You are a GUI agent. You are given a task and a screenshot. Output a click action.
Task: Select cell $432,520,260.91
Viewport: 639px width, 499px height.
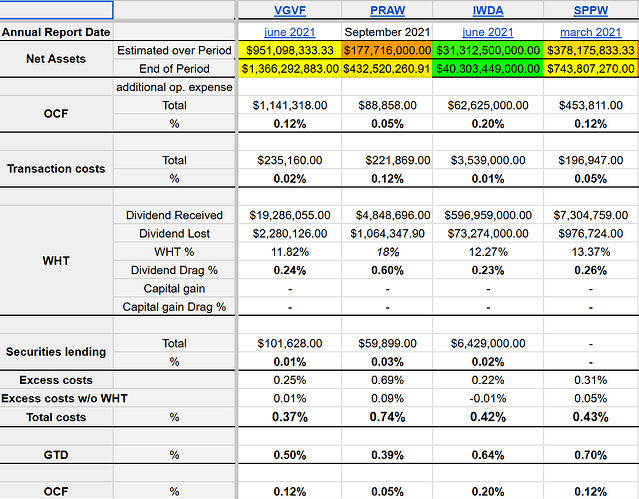(387, 68)
